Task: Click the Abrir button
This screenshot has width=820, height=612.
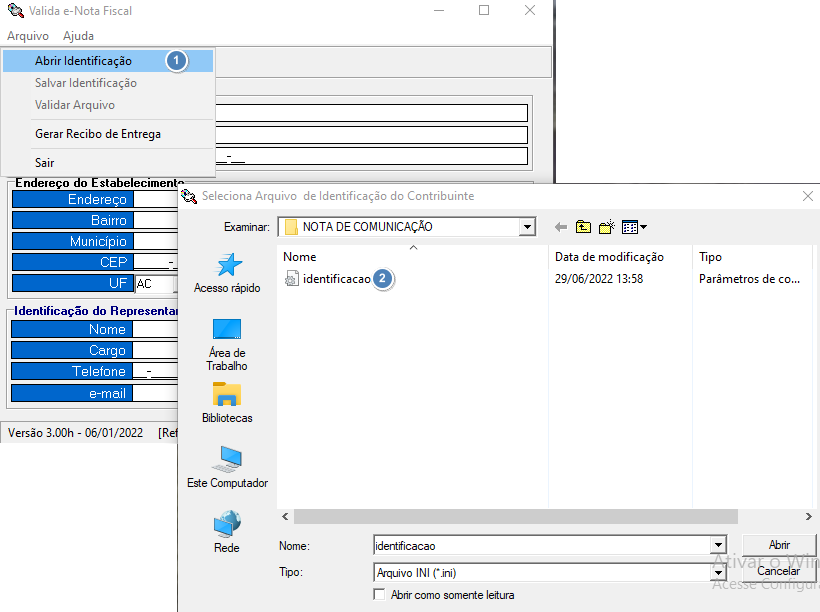Action: 779,545
